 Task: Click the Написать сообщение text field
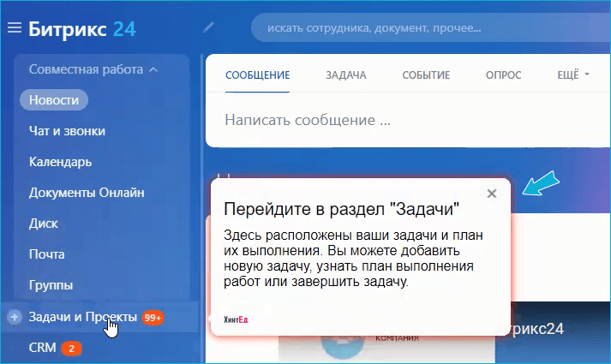coord(408,120)
